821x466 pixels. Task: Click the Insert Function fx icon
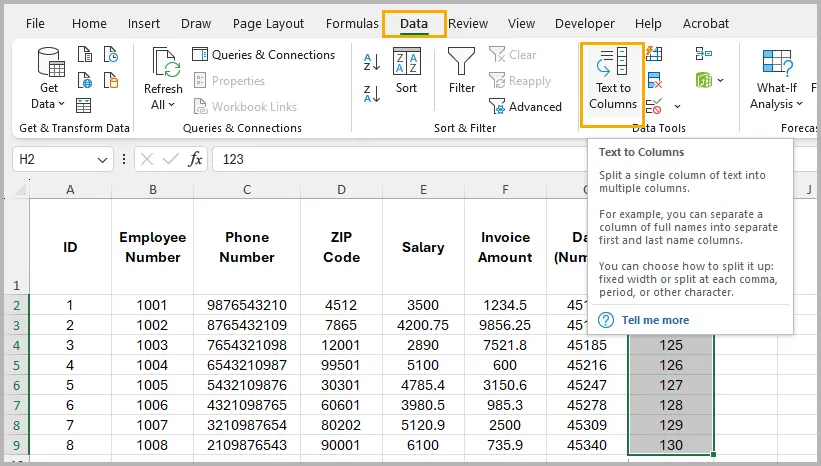[x=196, y=159]
